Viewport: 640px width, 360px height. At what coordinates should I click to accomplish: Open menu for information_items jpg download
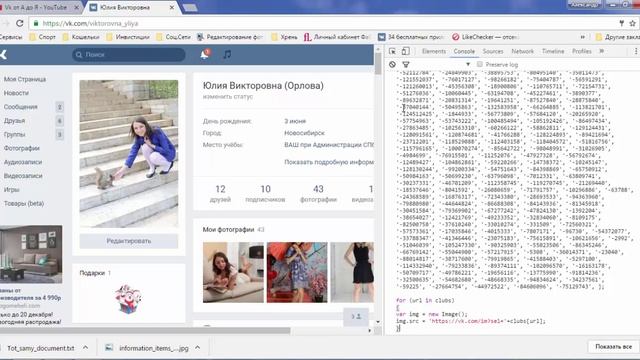(198, 348)
